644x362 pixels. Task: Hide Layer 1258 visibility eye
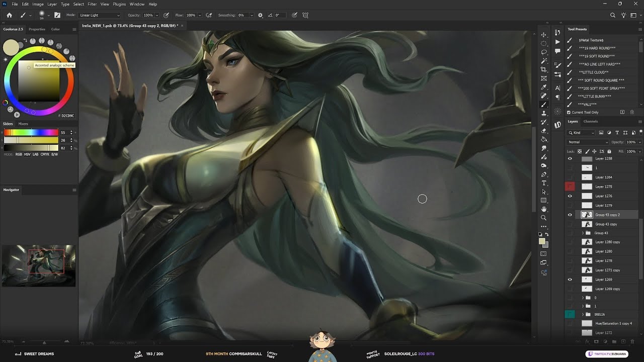click(570, 159)
